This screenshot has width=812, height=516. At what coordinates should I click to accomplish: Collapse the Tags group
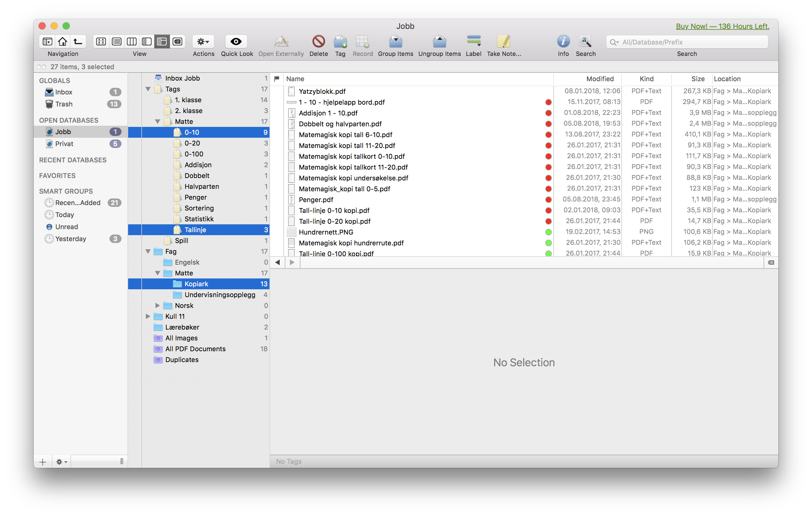148,89
